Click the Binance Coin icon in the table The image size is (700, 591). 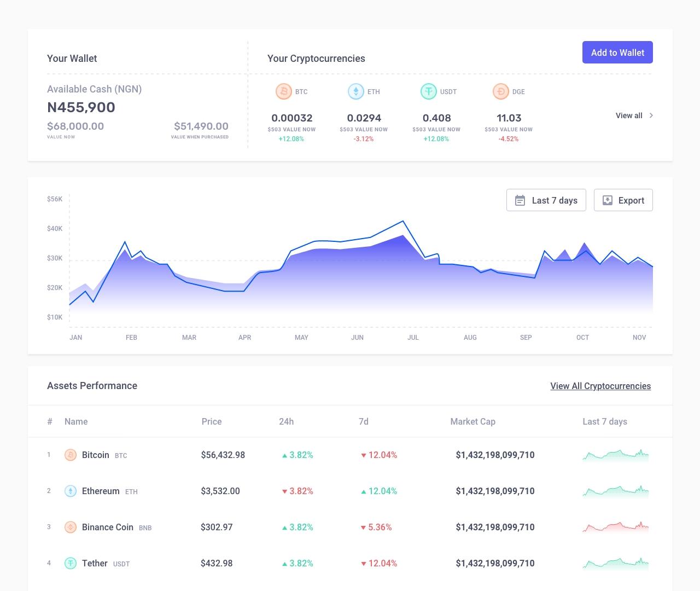(71, 527)
